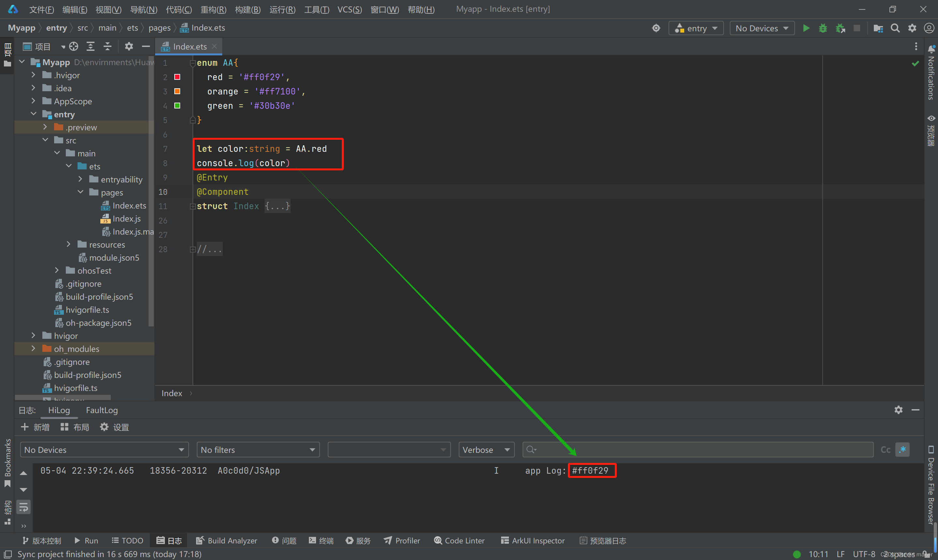
Task: Switch to the FaultLog tab
Action: click(x=102, y=410)
